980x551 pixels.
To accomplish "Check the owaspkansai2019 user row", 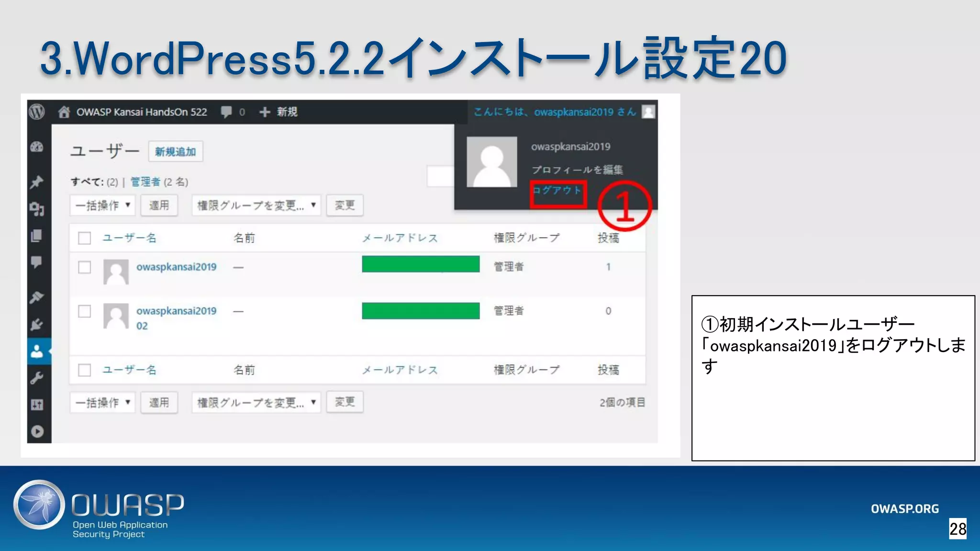I will (85, 267).
